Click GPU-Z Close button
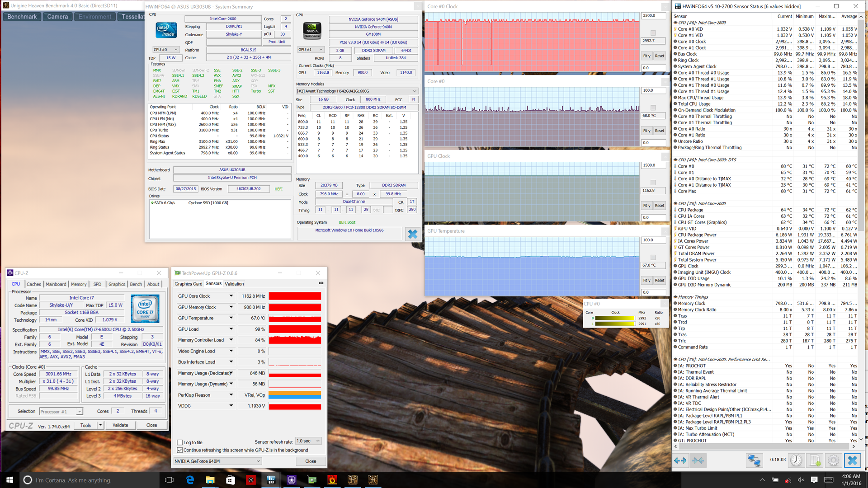This screenshot has width=868, height=488. [311, 461]
